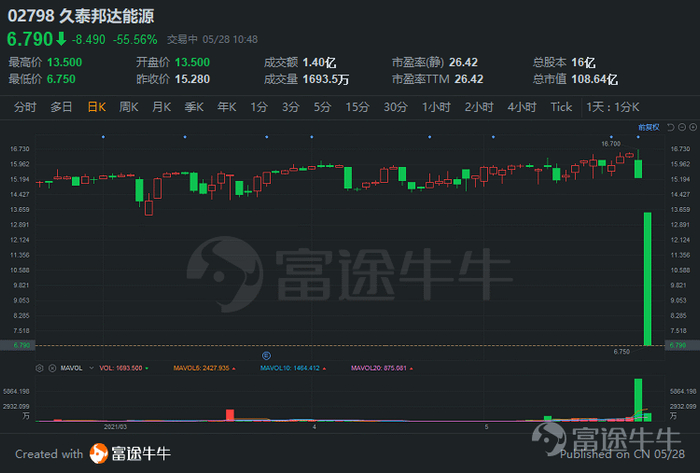
Task: Open the Tick chart tab
Action: pos(561,107)
